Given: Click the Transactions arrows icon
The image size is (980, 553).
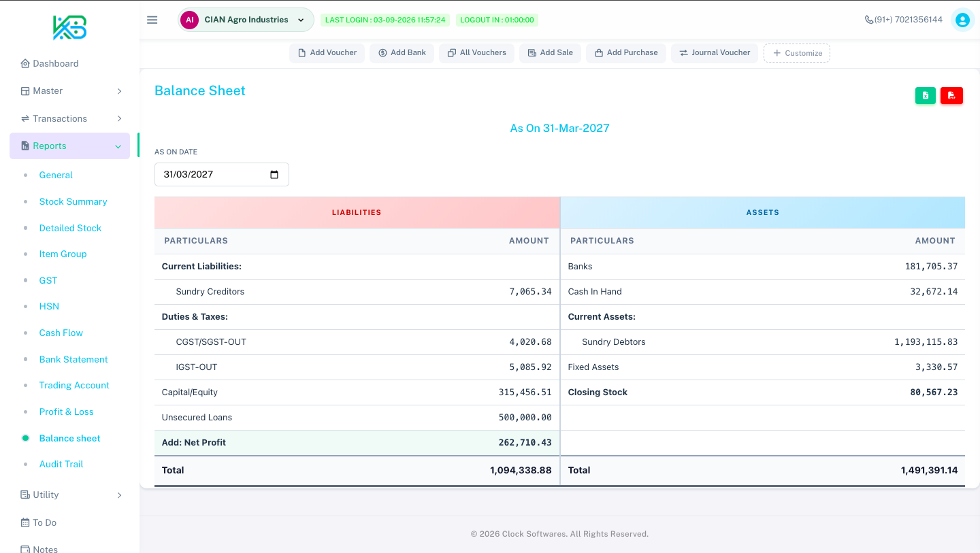Looking at the screenshot, I should point(25,118).
